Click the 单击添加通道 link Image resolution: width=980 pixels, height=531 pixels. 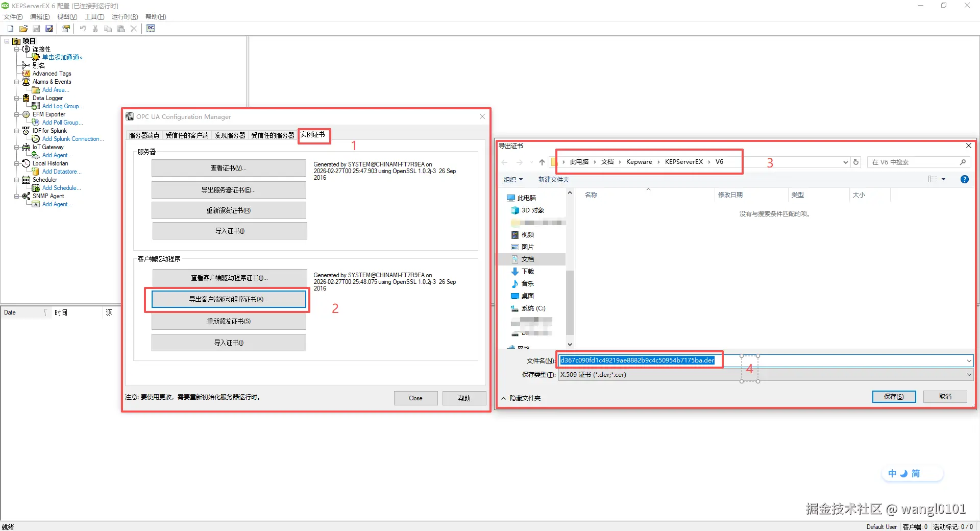click(62, 57)
